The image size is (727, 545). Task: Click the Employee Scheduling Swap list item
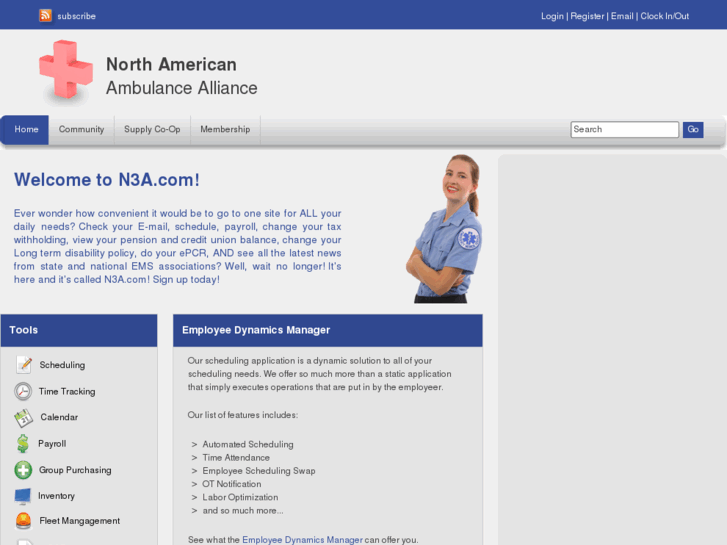point(259,471)
